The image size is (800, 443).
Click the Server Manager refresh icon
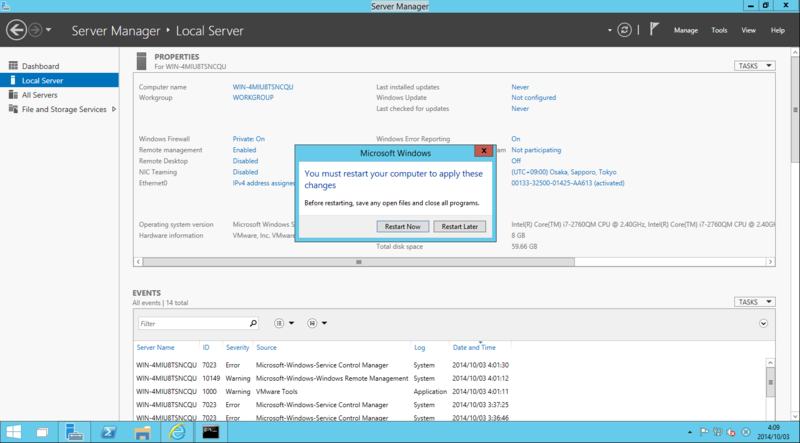click(x=624, y=30)
